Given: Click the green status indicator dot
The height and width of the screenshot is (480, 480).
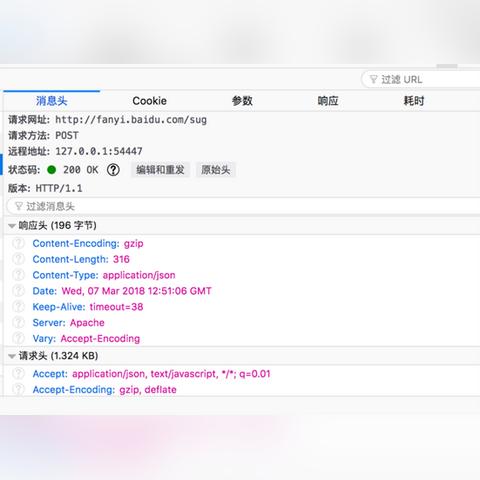Looking at the screenshot, I should point(52,170).
